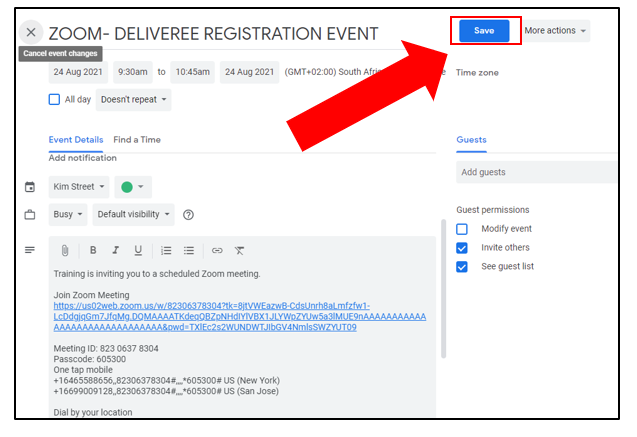Click the X to cancel event changes
This screenshot has height=437, width=637.
point(31,32)
